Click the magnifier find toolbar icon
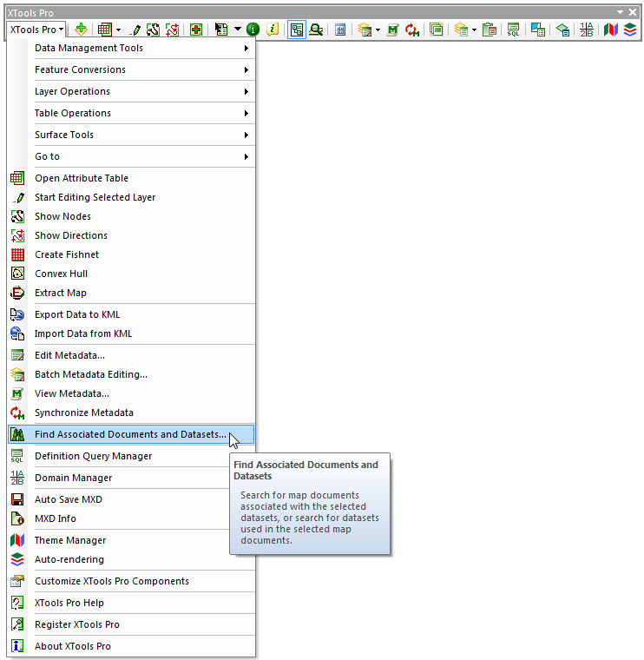This screenshot has width=644, height=660. pos(316,30)
